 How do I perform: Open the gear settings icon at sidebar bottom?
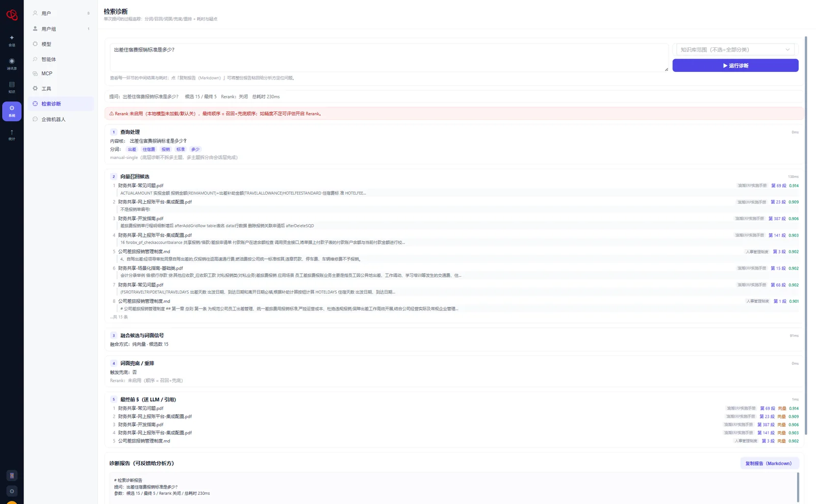click(x=12, y=491)
